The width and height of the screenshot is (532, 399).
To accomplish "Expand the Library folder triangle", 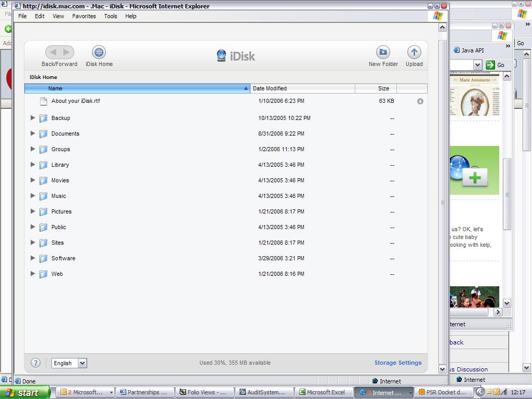I will pyautogui.click(x=33, y=165).
